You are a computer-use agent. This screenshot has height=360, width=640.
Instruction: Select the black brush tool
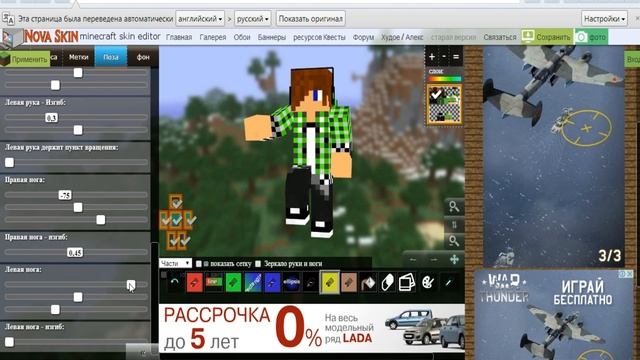(x=311, y=282)
